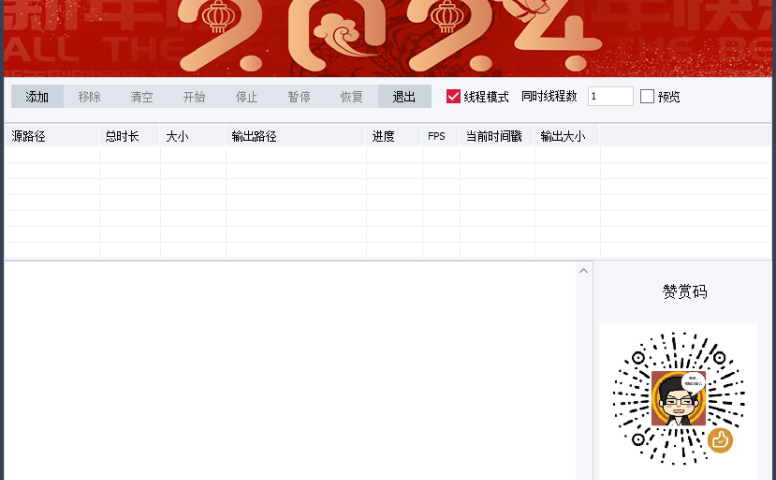This screenshot has width=776, height=480.
Task: Select the 清空 toolbar button
Action: (x=142, y=96)
